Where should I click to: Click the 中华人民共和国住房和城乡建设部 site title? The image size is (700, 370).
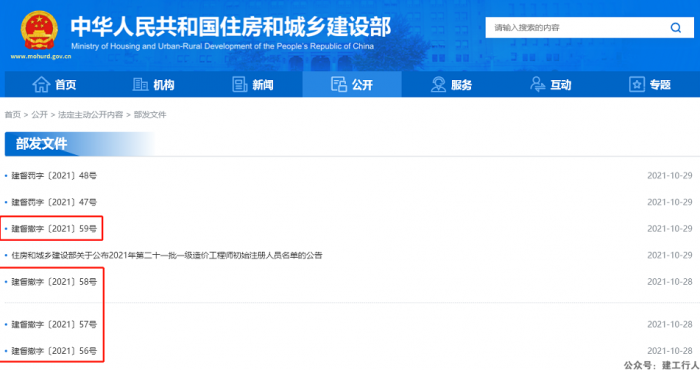point(231,26)
